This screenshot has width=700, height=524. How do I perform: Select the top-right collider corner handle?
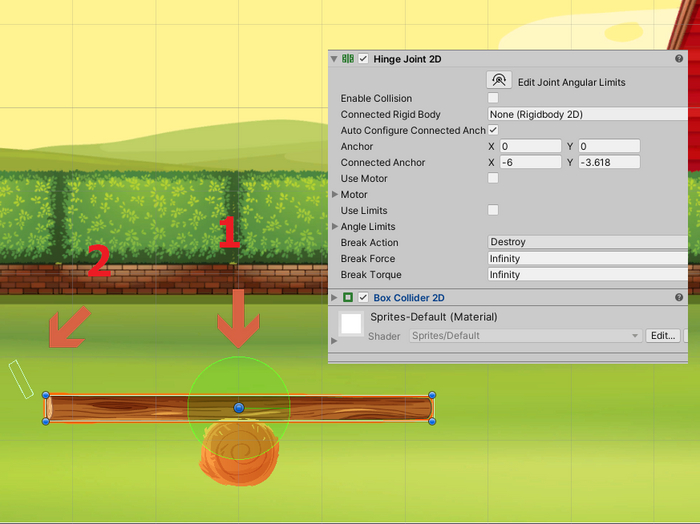[x=432, y=395]
